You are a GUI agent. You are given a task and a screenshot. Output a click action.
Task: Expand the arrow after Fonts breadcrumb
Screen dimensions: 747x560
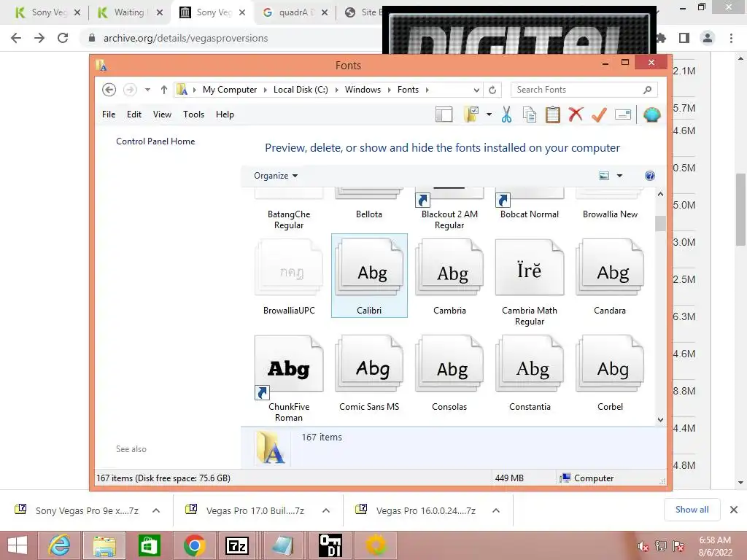pos(427,90)
